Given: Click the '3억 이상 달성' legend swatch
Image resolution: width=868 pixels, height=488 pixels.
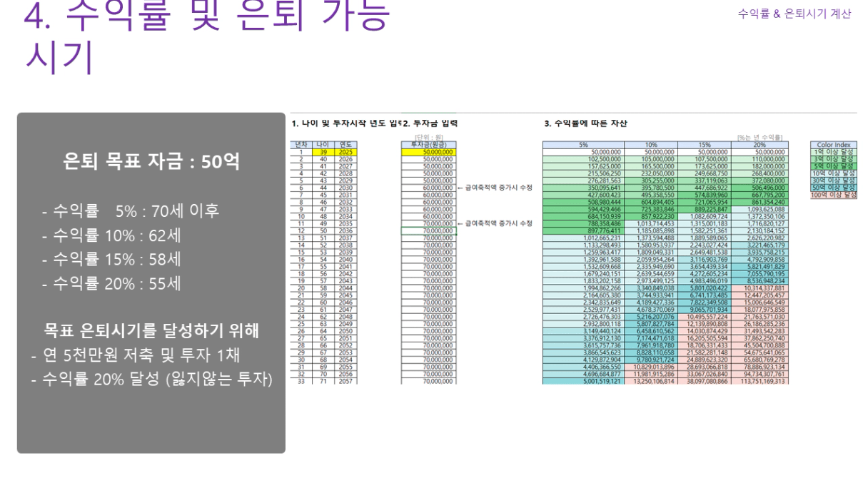Looking at the screenshot, I should click(x=832, y=159).
